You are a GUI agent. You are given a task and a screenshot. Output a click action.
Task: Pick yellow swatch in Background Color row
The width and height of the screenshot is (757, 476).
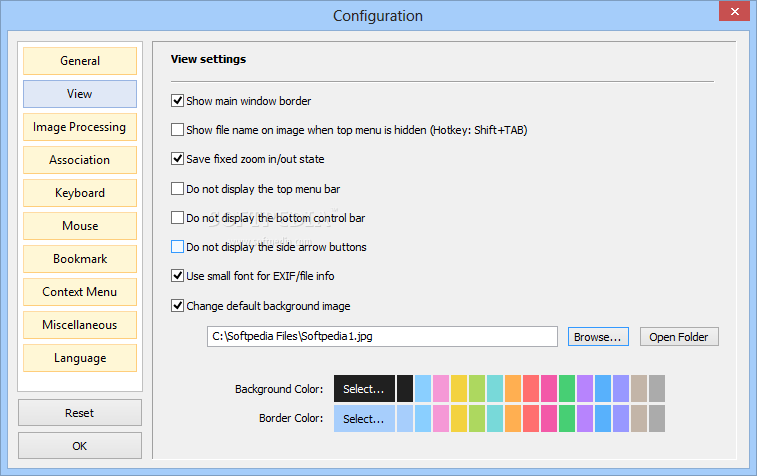tap(459, 389)
